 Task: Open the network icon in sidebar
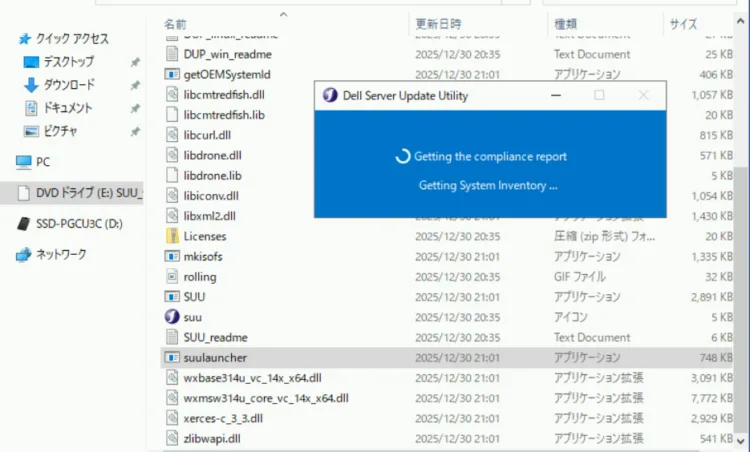point(24,254)
